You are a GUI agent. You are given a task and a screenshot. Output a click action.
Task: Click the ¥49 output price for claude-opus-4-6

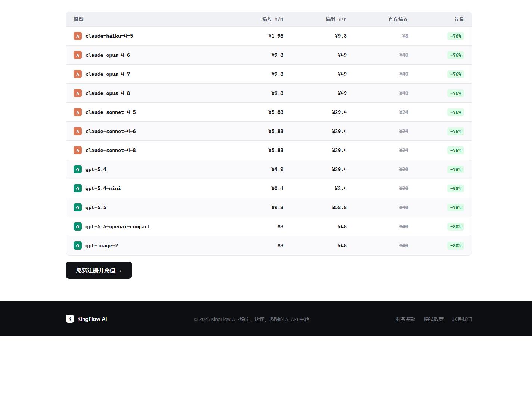coord(342,55)
